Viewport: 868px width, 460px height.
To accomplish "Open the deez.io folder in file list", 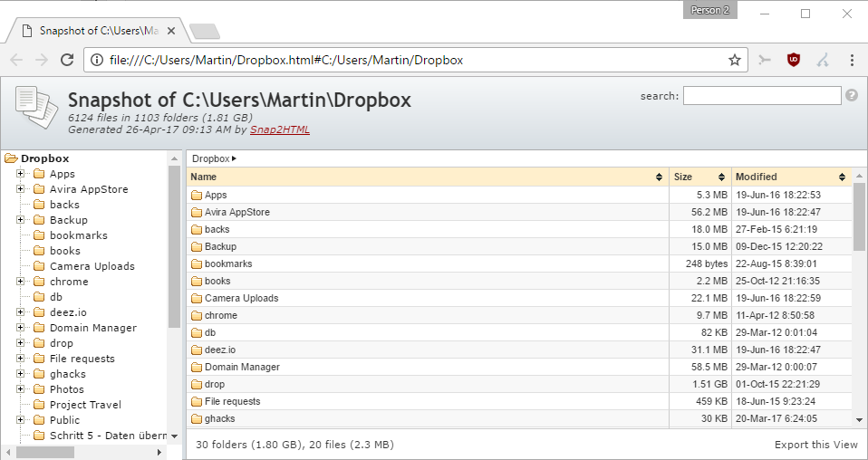I will pyautogui.click(x=220, y=350).
